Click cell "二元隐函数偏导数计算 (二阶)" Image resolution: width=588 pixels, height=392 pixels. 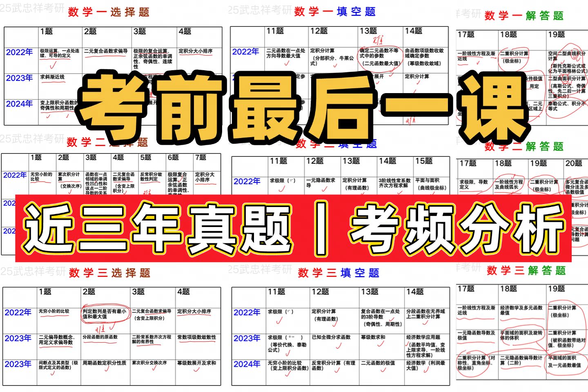521,360
